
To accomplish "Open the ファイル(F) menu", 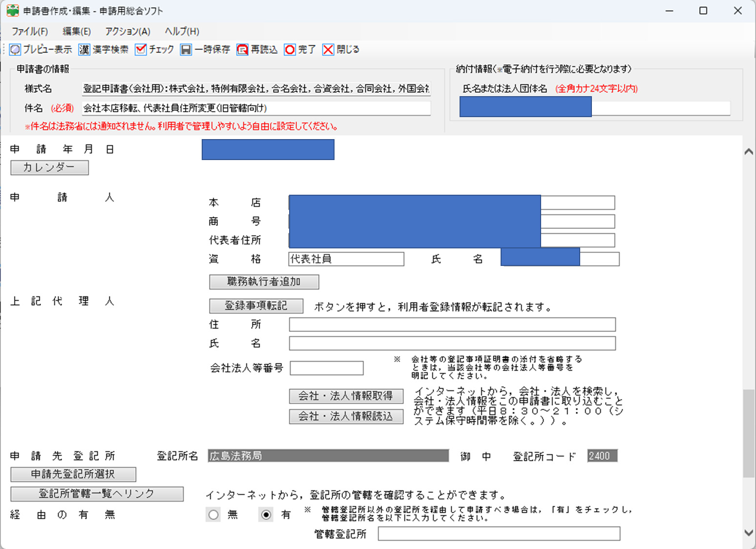I will coord(30,31).
